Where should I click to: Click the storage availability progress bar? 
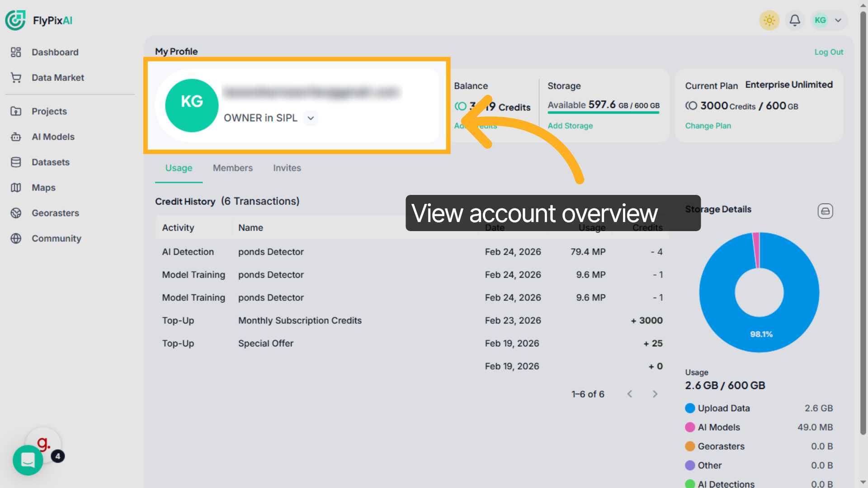(604, 113)
